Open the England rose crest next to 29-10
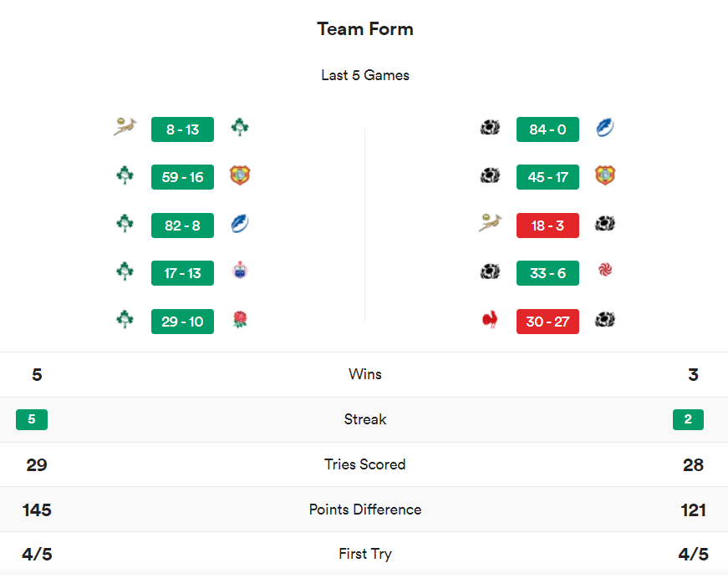 [240, 321]
